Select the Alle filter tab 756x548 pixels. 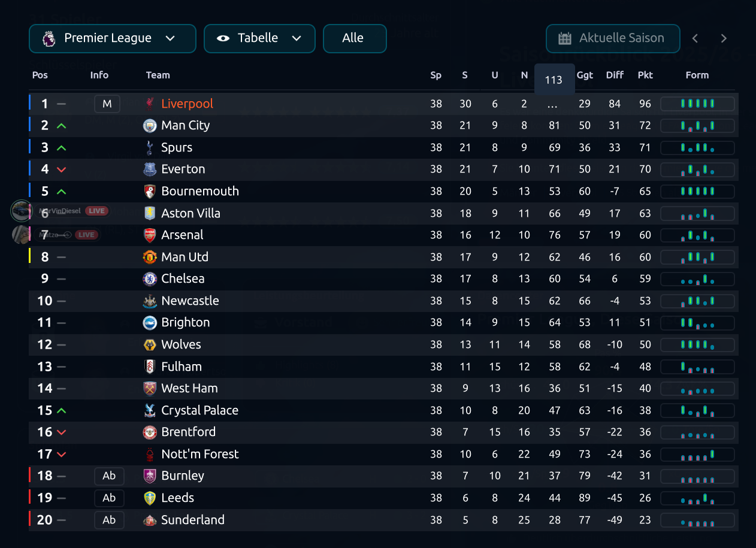(x=354, y=38)
